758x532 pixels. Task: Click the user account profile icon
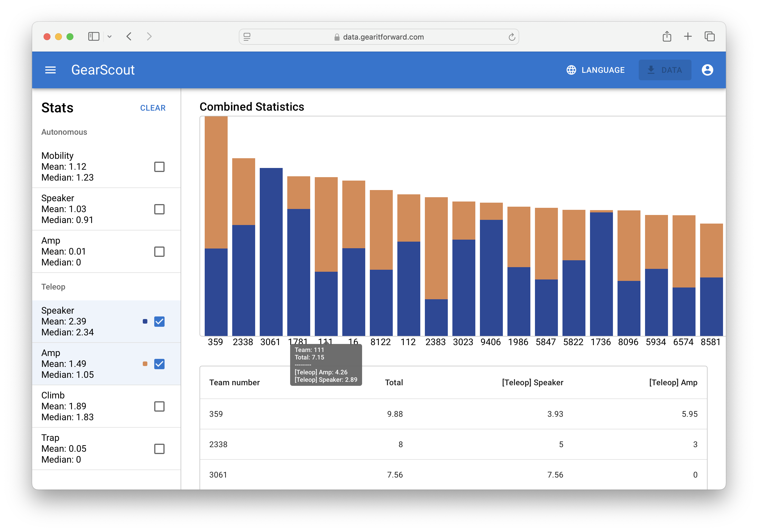click(707, 70)
